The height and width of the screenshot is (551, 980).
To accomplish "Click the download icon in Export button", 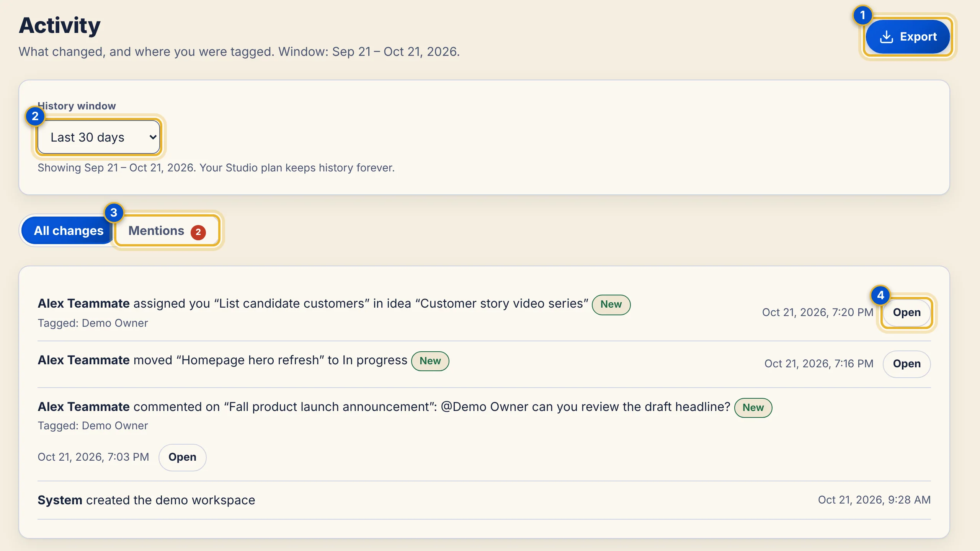I will (x=886, y=37).
